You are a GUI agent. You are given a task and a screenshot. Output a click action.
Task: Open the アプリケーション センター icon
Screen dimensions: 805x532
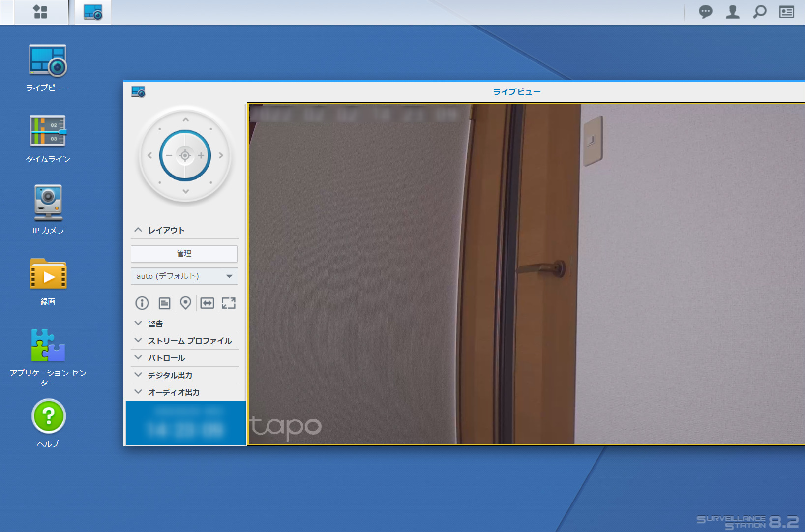point(48,357)
